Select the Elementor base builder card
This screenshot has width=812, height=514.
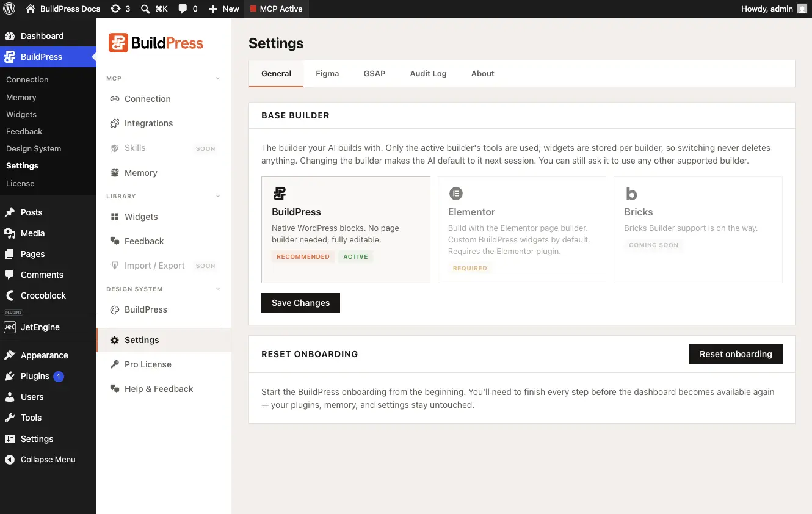(x=522, y=230)
